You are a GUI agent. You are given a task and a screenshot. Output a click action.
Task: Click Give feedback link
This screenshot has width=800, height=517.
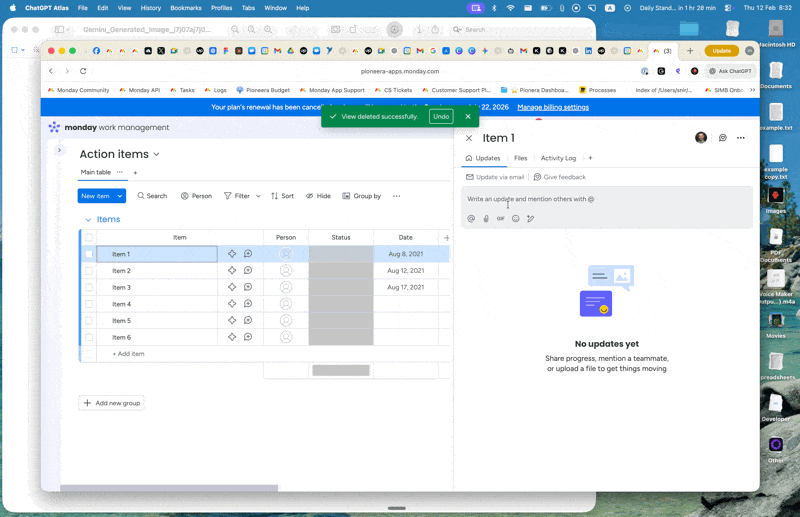pos(560,177)
